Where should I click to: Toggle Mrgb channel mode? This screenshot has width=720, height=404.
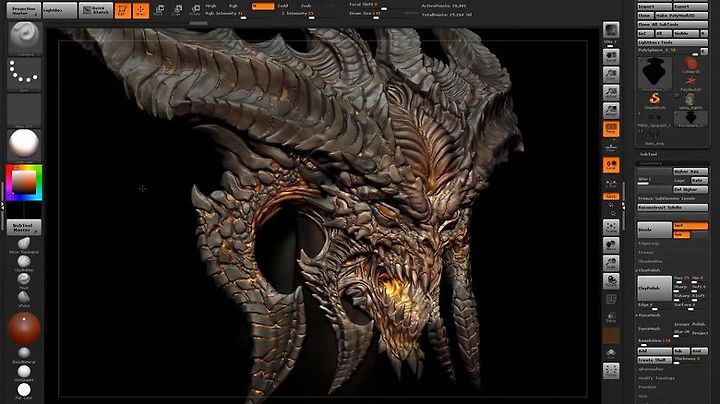211,6
